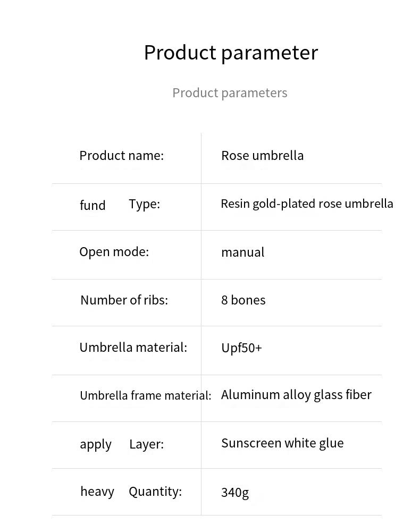The image size is (420, 524).
Task: Click the 'Quantity:' label
Action: coord(155,492)
